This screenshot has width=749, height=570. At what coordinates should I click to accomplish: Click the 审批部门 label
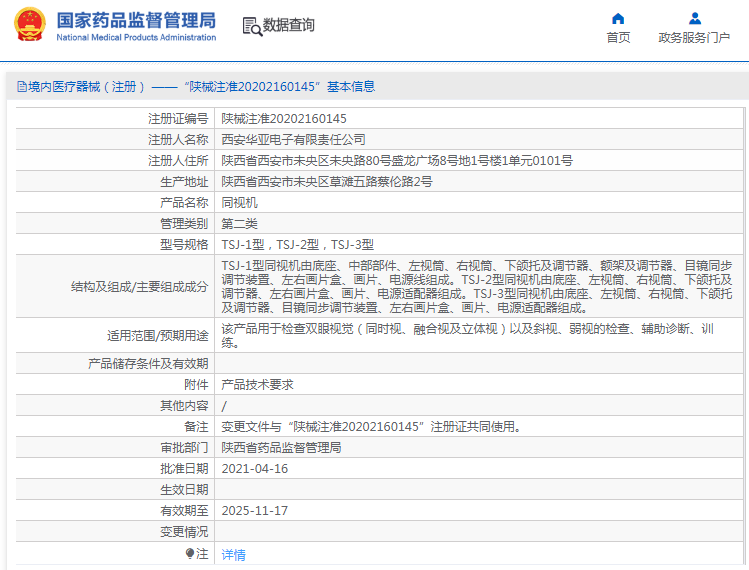[x=184, y=448]
